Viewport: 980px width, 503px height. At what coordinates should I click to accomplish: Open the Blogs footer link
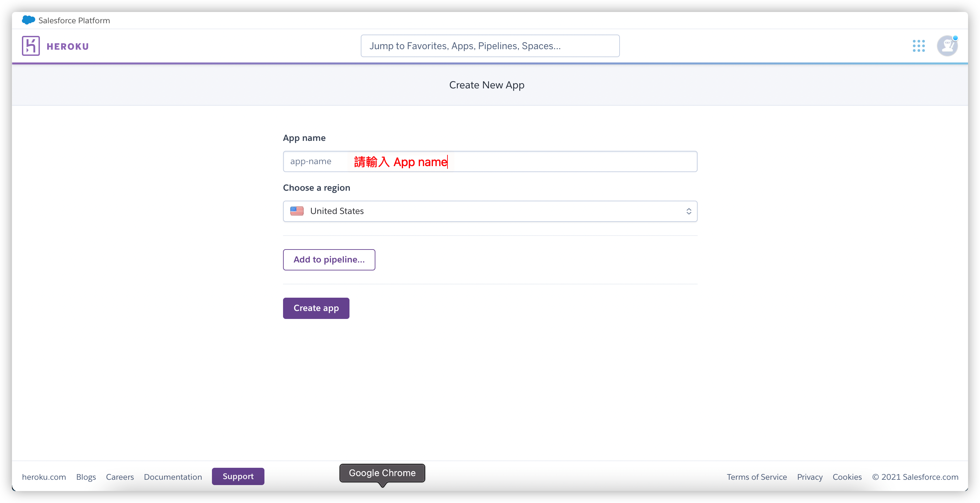tap(86, 477)
